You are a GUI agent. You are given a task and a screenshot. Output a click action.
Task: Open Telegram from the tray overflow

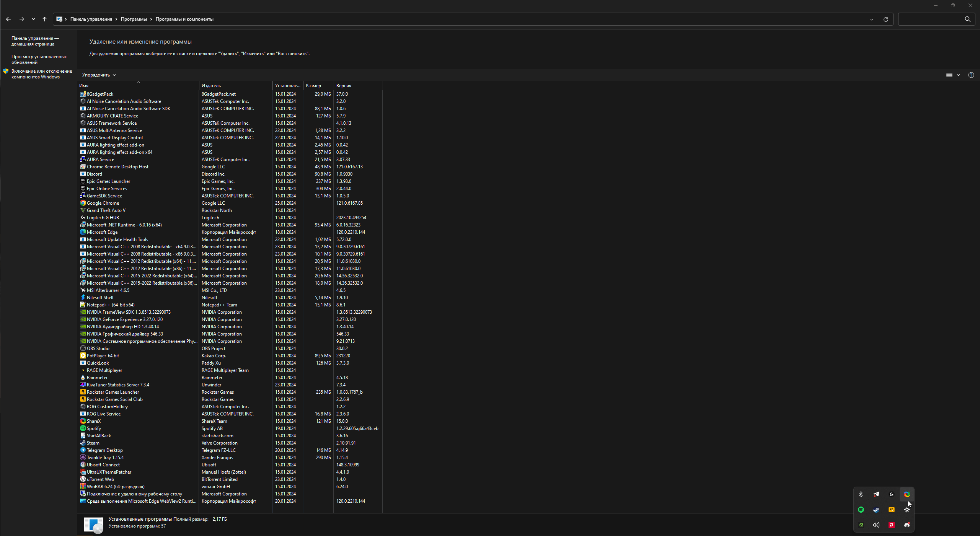click(x=876, y=494)
